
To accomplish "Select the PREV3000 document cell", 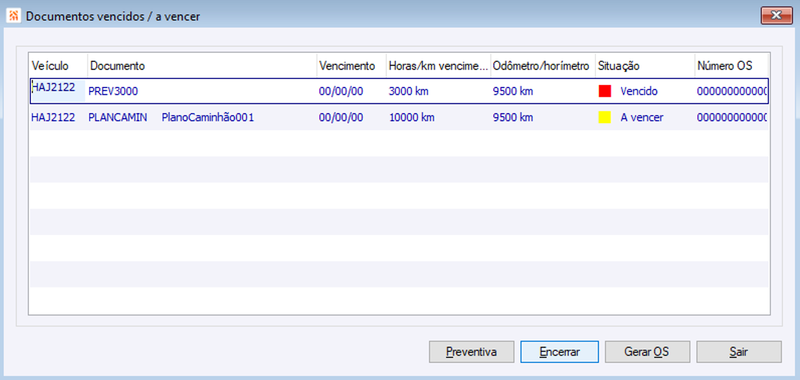I will (113, 92).
